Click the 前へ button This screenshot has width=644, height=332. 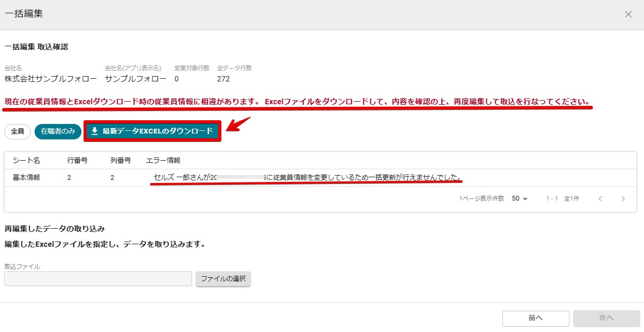click(x=535, y=318)
